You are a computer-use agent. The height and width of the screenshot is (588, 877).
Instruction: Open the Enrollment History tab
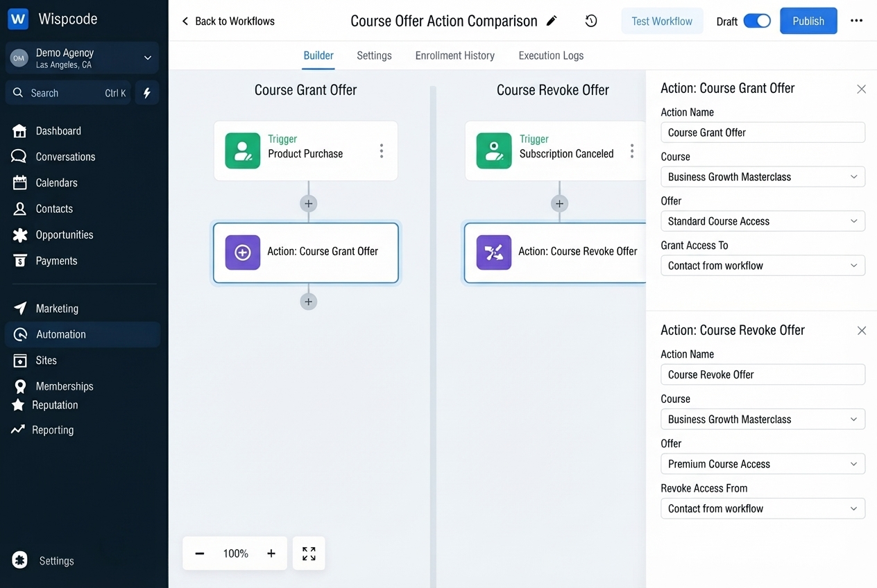455,55
